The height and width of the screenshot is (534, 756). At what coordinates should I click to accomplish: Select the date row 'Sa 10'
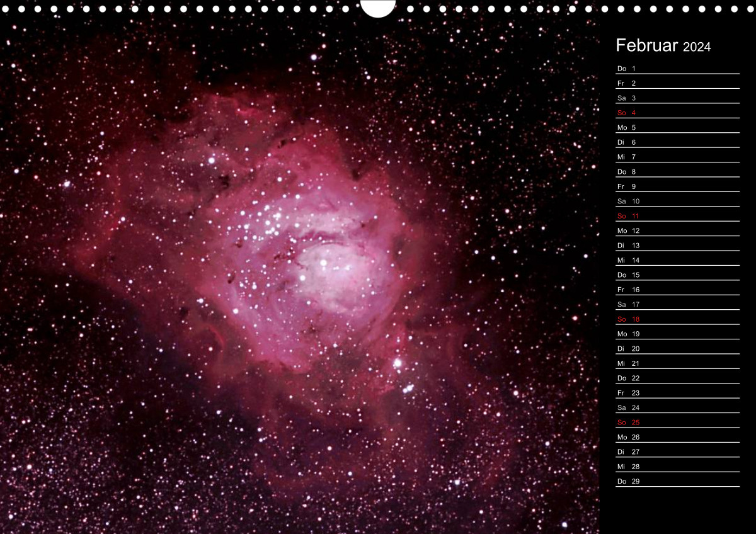pos(677,200)
